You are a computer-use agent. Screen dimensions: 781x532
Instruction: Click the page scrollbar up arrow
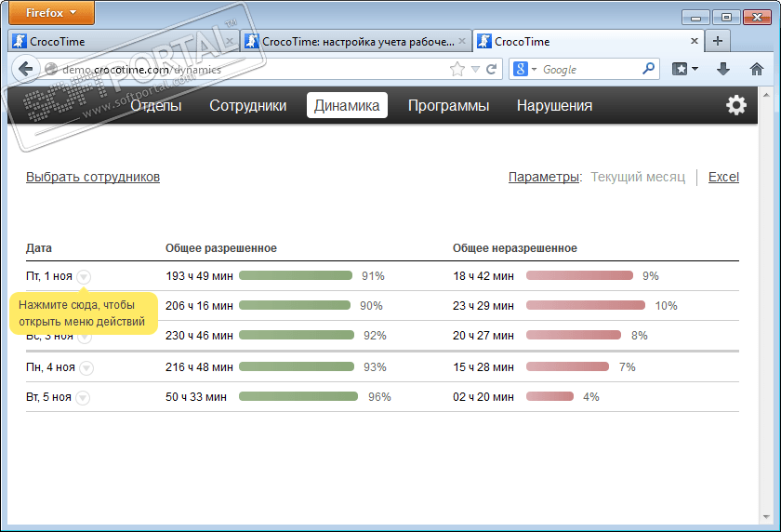pos(766,94)
